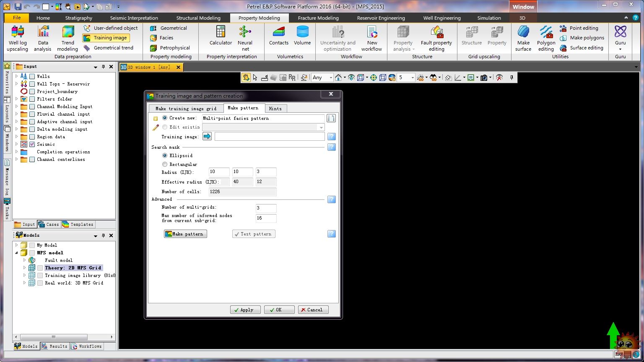Open the Input pane options dropdown arrow
Image resolution: width=644 pixels, height=362 pixels.
click(95, 67)
